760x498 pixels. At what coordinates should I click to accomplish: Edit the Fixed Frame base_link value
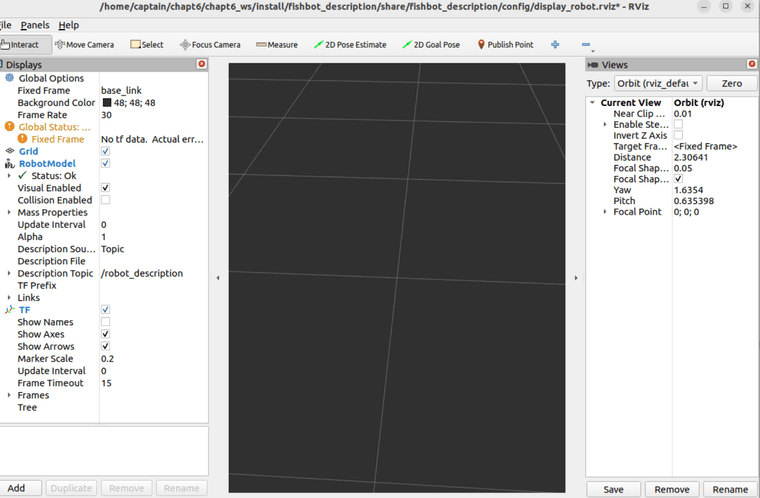121,90
